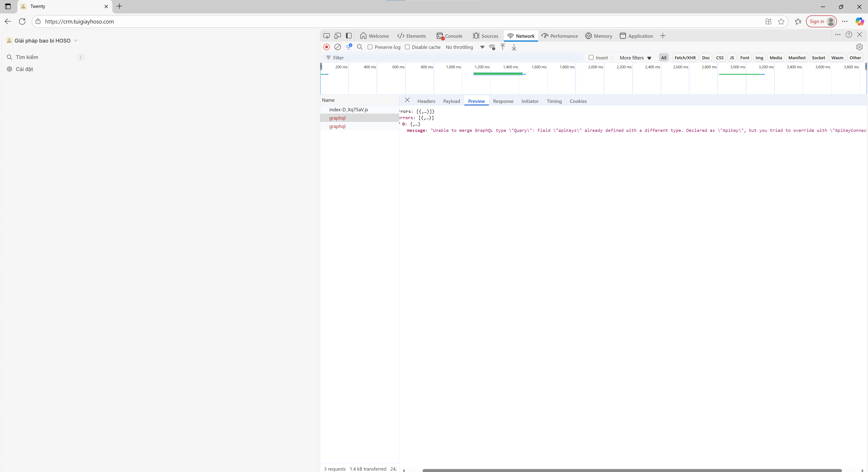This screenshot has width=868, height=472.
Task: Enable the Preserve log checkbox
Action: [x=370, y=47]
